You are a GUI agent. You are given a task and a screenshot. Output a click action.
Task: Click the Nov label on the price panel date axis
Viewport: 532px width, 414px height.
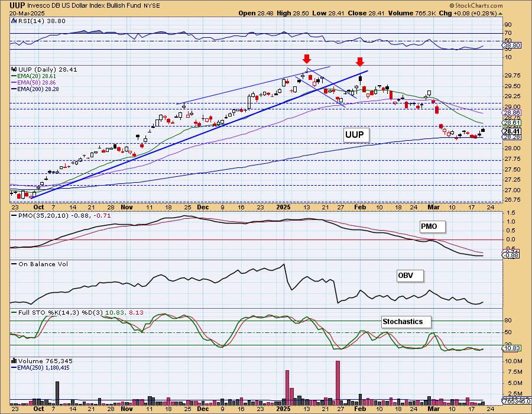126,208
